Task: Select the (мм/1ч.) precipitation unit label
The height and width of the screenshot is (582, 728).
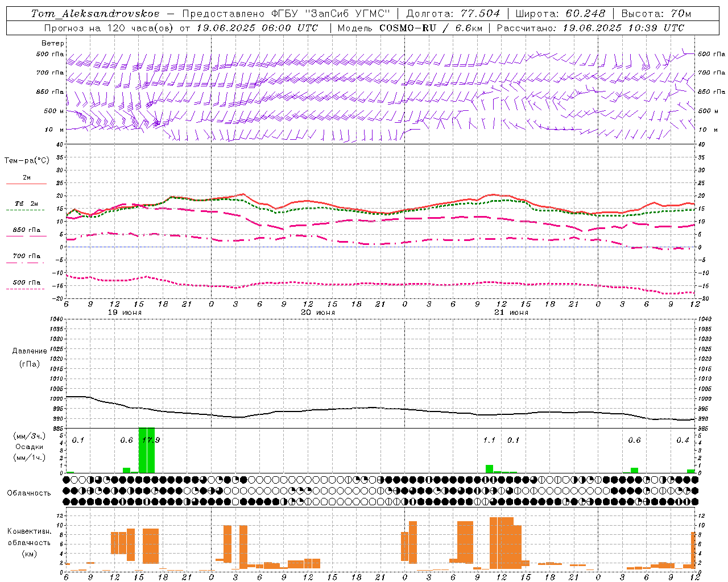Action: [29, 458]
